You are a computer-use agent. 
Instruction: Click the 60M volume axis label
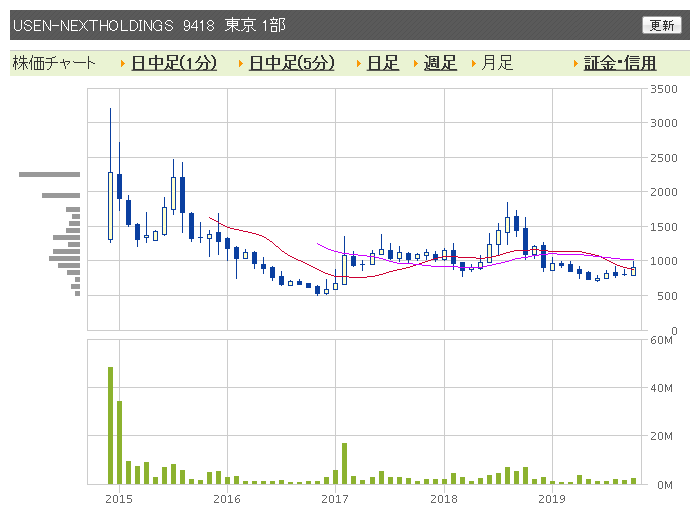pyautogui.click(x=662, y=341)
